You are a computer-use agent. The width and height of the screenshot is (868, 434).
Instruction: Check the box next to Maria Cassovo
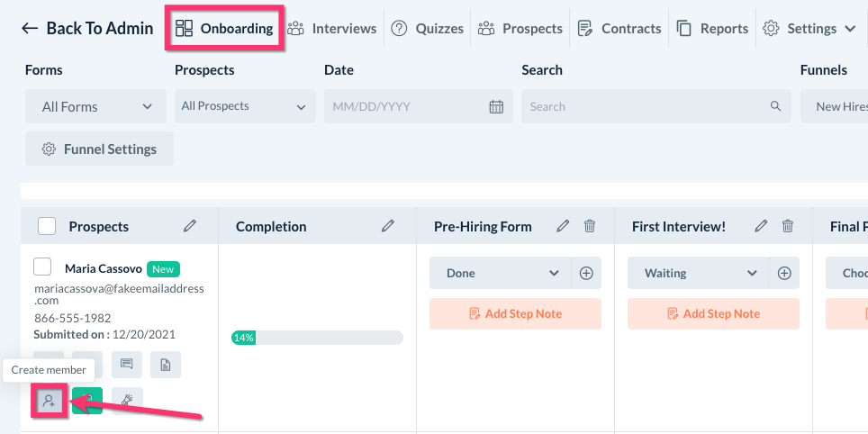42,267
